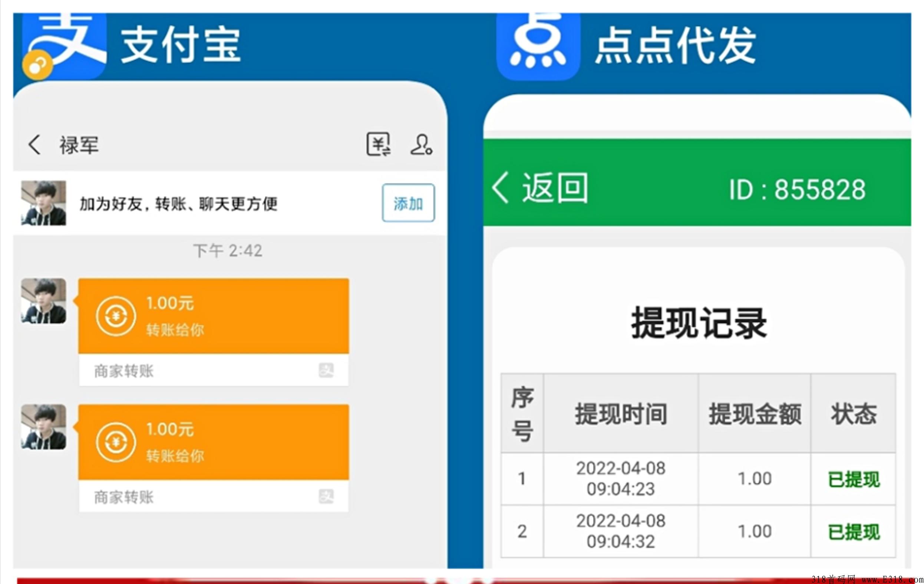
Task: Click the 禄军 chat title
Action: (x=79, y=145)
